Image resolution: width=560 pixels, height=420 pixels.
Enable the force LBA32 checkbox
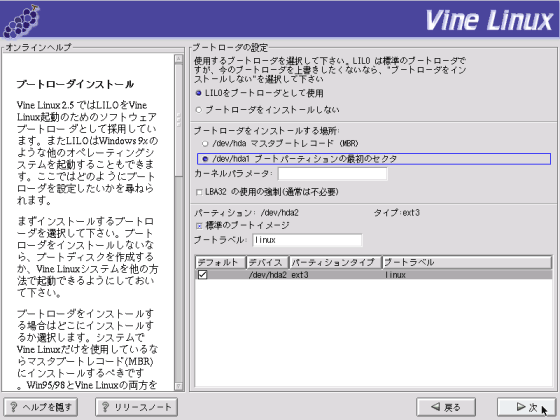(x=199, y=192)
